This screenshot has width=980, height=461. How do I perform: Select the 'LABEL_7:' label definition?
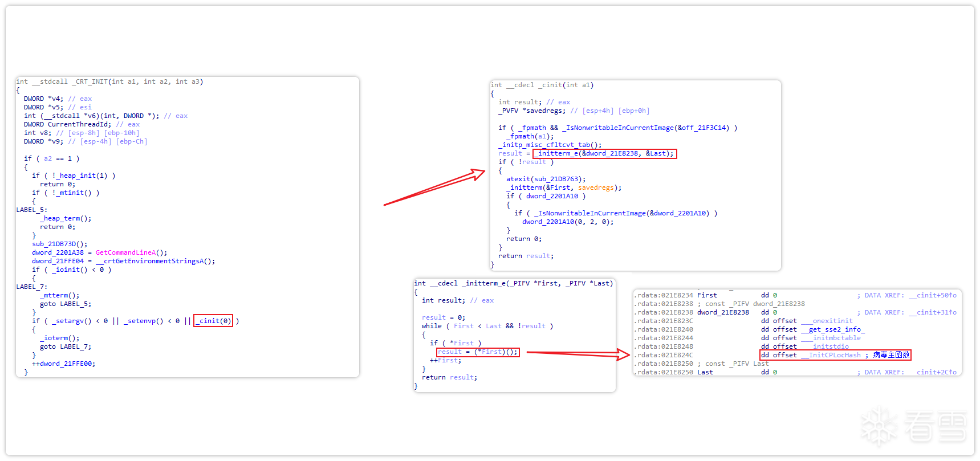click(32, 287)
